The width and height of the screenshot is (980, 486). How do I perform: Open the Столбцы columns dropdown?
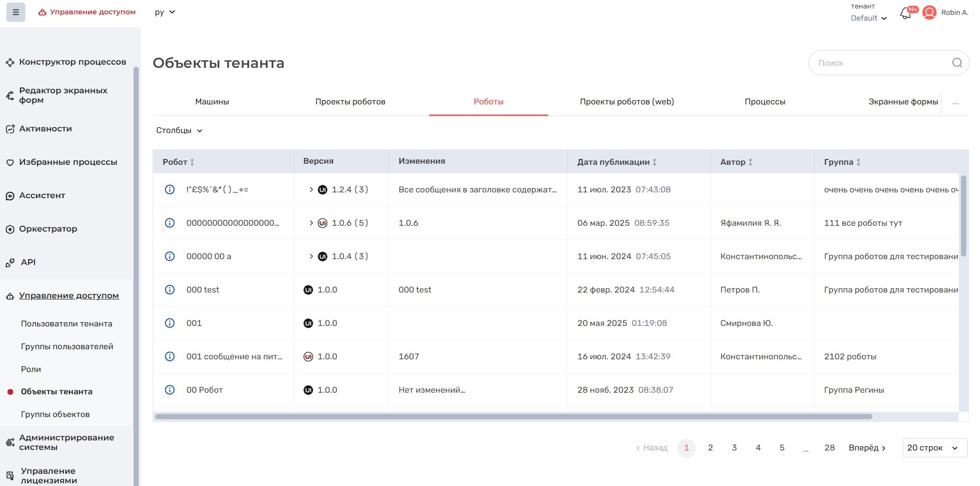179,130
